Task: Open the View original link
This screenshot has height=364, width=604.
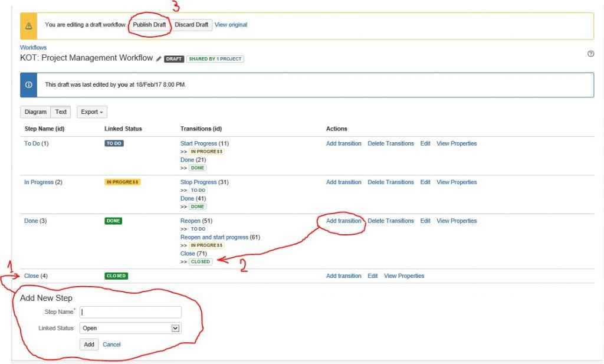Action: [231, 25]
